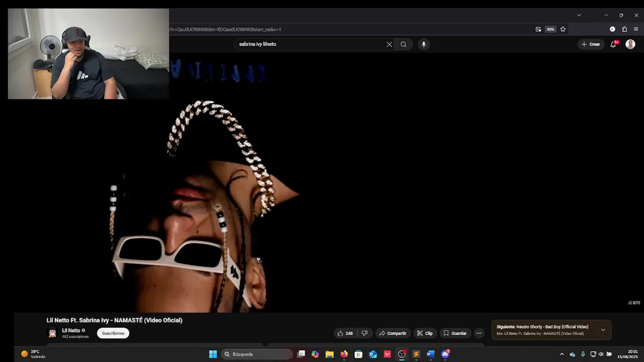Expand the list-all-tabs chevron

pos(579,15)
